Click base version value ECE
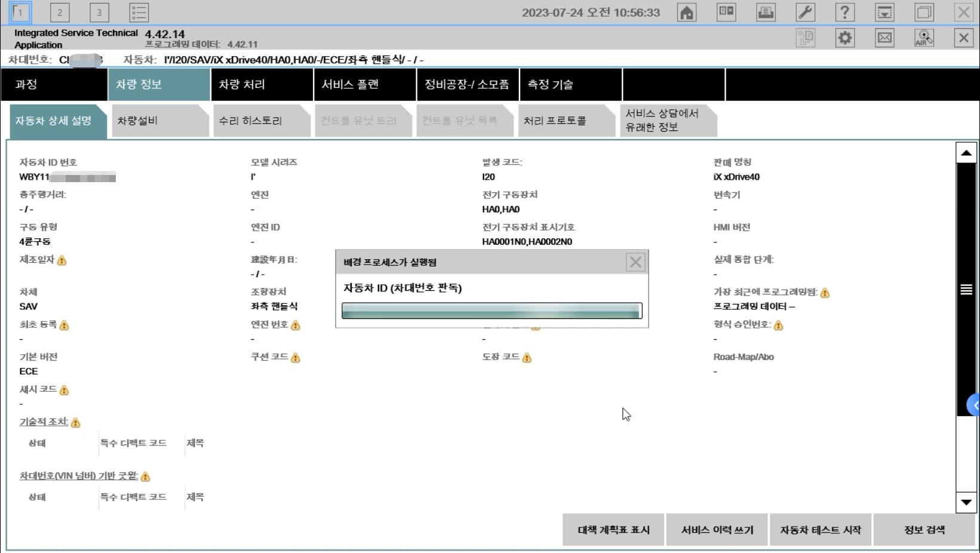This screenshot has width=980, height=553. [x=28, y=371]
